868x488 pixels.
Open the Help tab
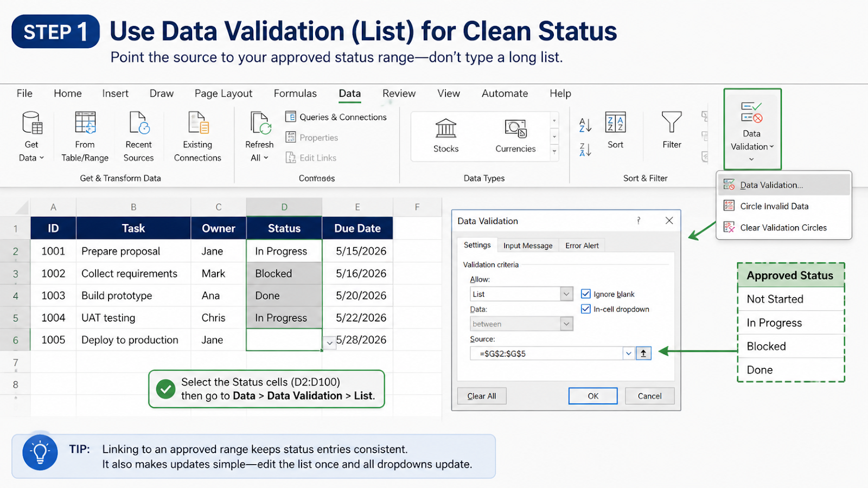coord(560,93)
